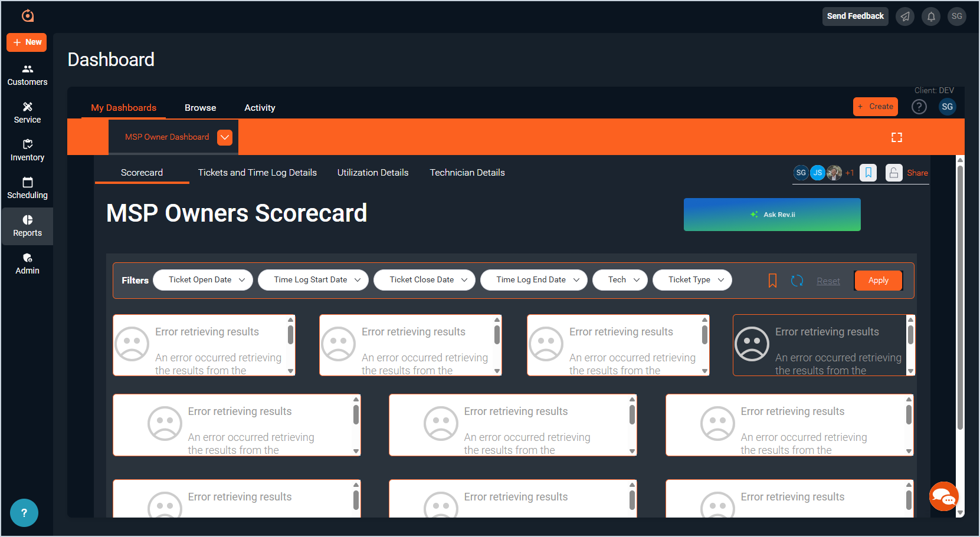Select the Scorecard tab

pyautogui.click(x=142, y=173)
